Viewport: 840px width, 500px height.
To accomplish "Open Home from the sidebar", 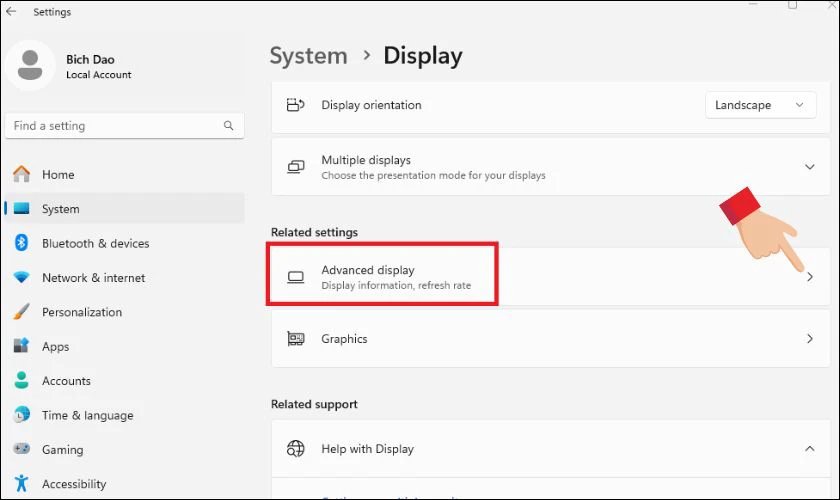I will [57, 174].
